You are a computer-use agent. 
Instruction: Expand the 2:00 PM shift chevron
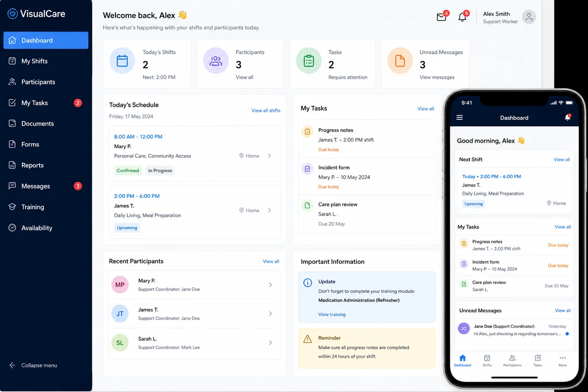(270, 210)
